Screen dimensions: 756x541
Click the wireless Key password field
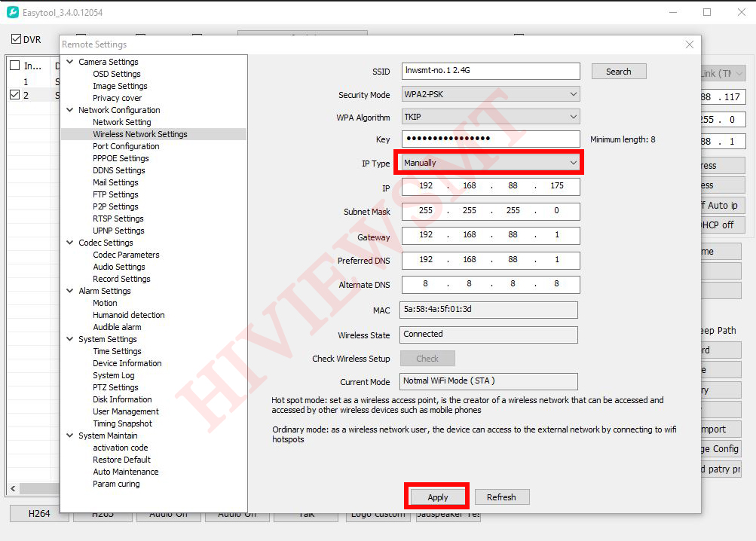point(491,139)
